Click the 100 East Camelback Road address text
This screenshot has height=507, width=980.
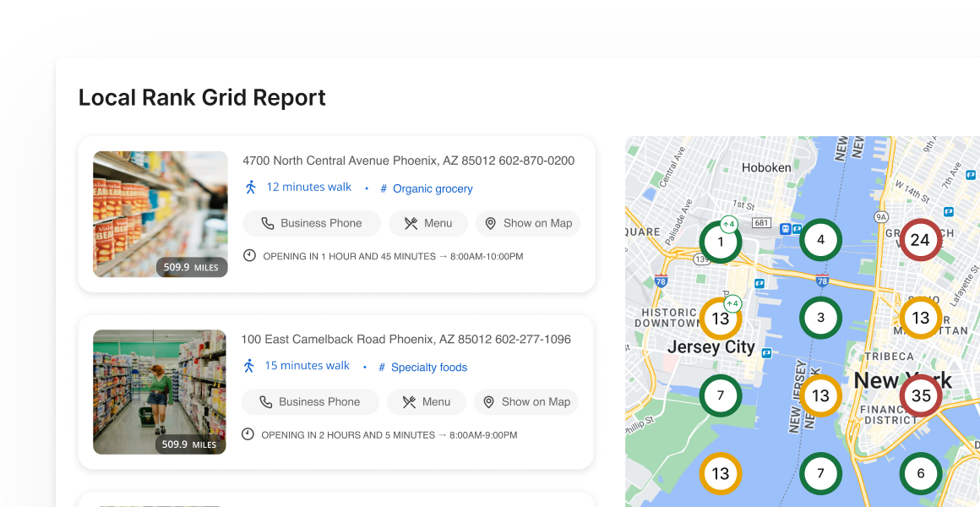click(x=406, y=340)
